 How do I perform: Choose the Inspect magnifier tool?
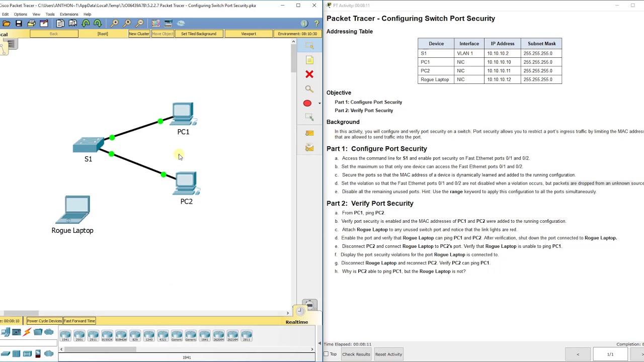tap(309, 89)
